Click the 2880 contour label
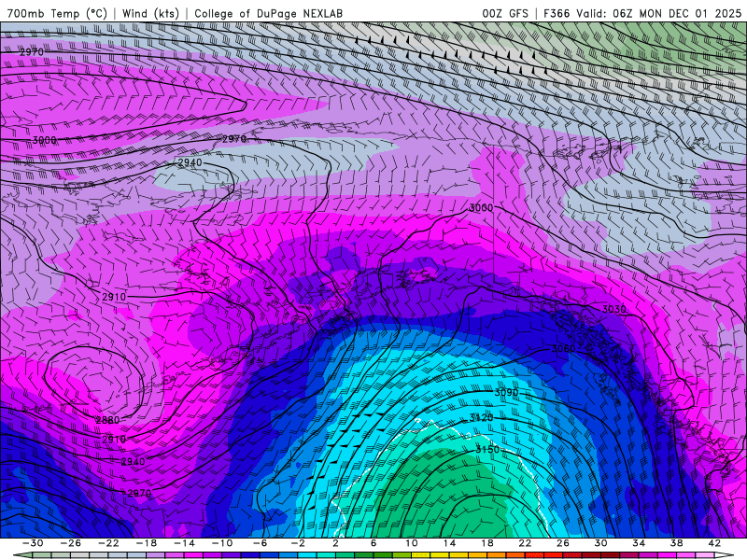 click(107, 420)
